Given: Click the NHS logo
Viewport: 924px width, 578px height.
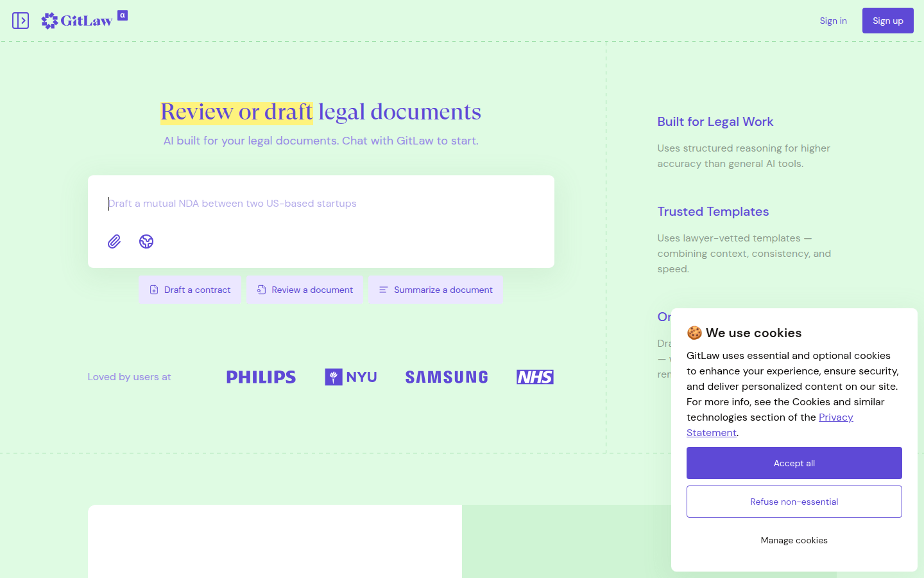Looking at the screenshot, I should point(535,377).
